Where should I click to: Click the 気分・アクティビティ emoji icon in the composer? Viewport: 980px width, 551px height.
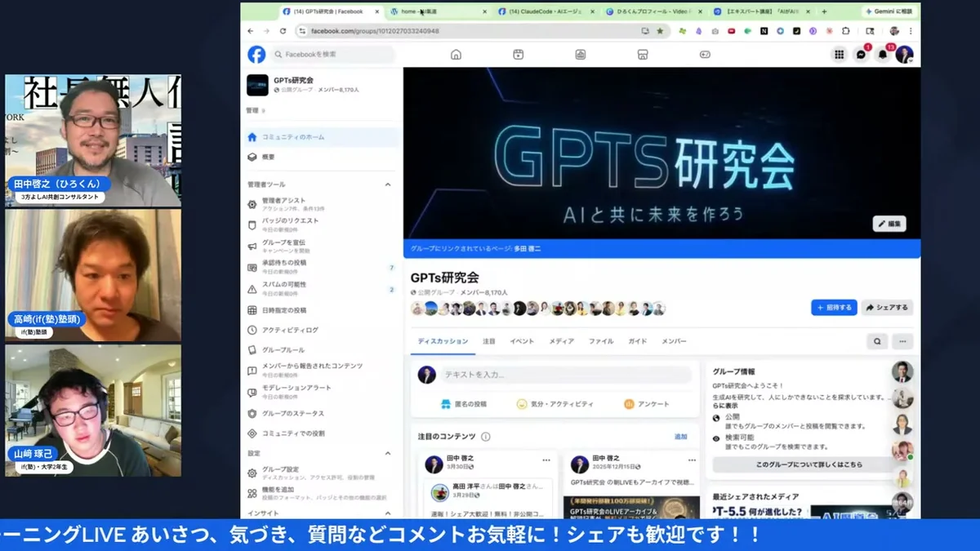tap(520, 403)
